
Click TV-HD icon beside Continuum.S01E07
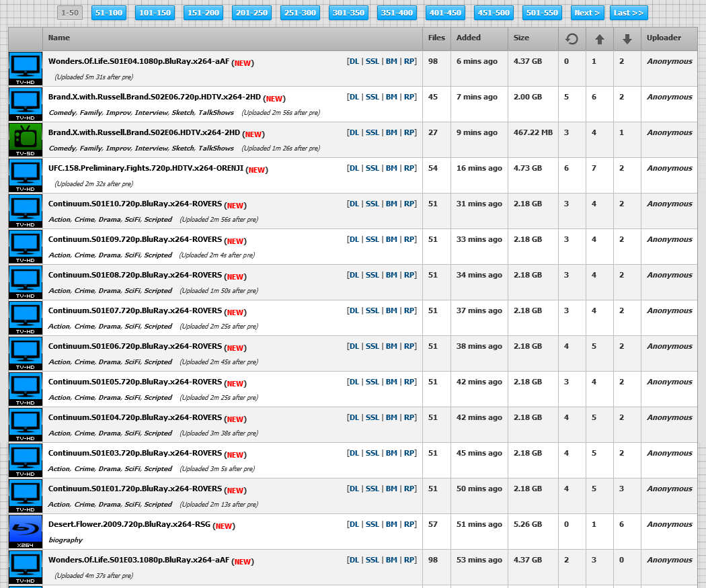point(26,318)
